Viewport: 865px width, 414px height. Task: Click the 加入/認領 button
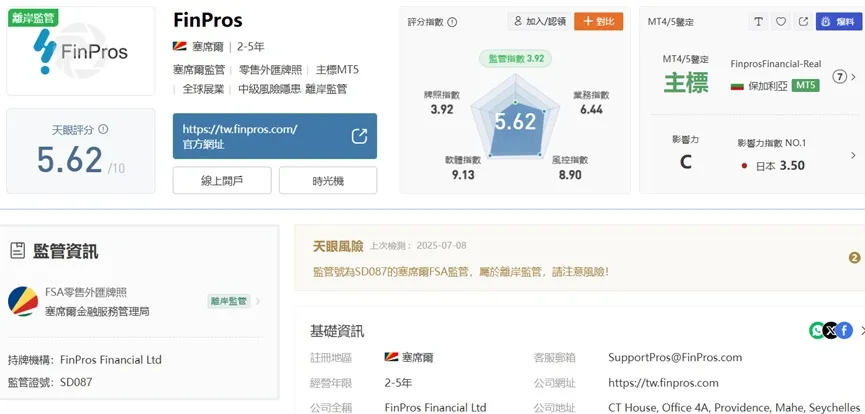coord(539,22)
